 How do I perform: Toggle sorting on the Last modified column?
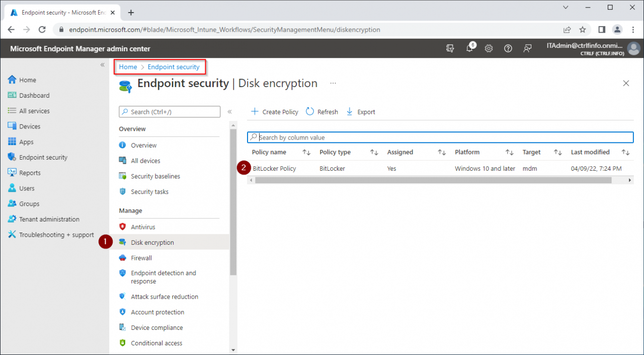pos(625,152)
